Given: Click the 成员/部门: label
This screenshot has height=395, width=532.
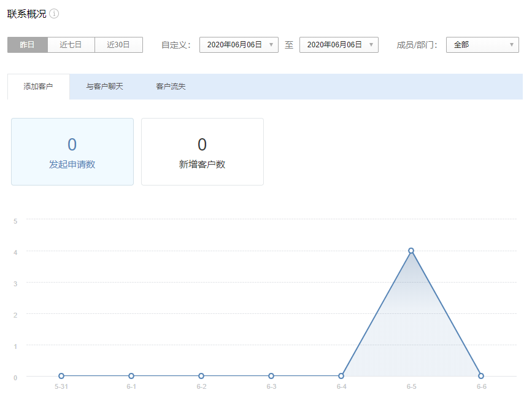Looking at the screenshot, I should coord(417,45).
